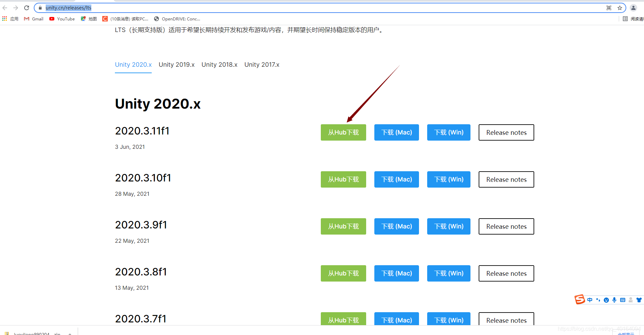Open the reading list icon
The width and height of the screenshot is (644, 335).
(625, 19)
